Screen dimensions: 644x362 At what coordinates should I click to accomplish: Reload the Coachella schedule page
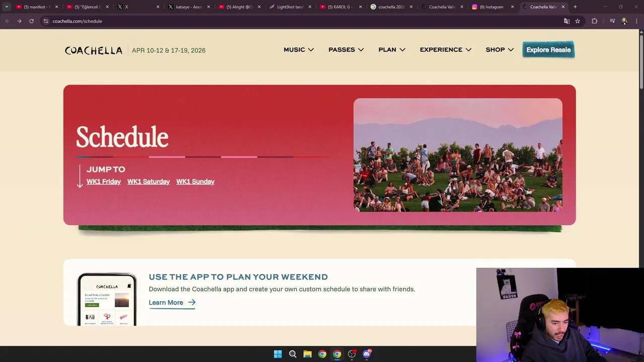[x=31, y=21]
